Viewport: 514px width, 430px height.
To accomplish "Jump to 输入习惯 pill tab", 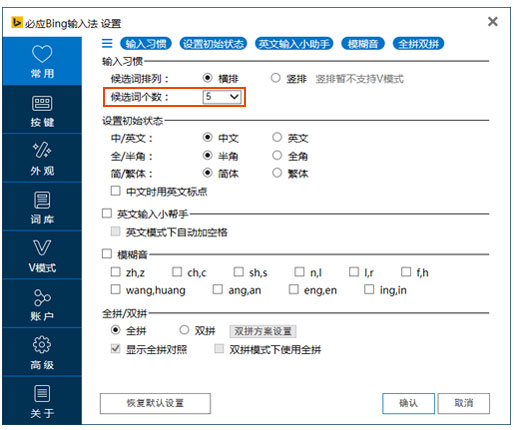I will point(146,44).
